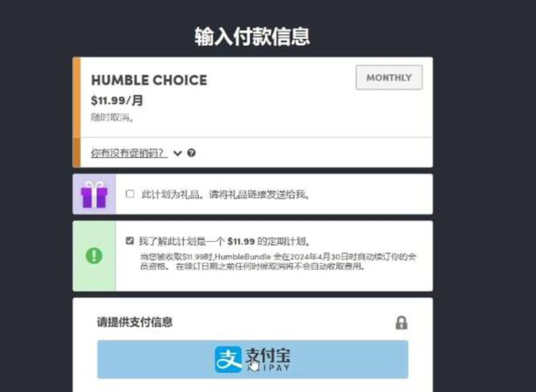The image size is (536, 392).
Task: Click the purple gift box icon
Action: pyautogui.click(x=94, y=194)
